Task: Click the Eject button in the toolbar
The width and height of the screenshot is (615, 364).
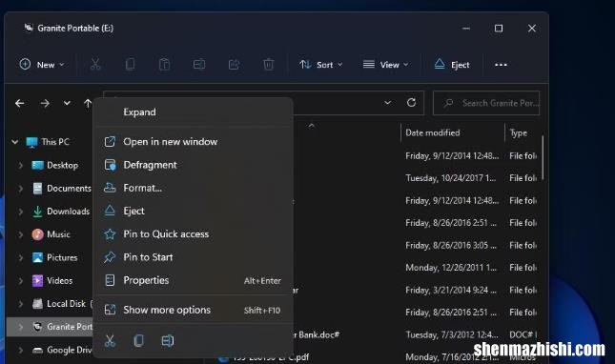Action: click(452, 65)
